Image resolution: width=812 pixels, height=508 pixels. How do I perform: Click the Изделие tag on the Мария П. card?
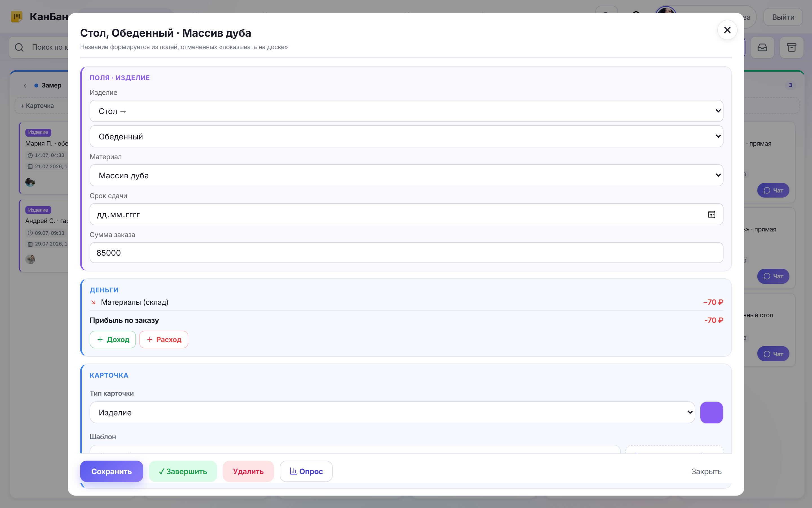tap(38, 132)
